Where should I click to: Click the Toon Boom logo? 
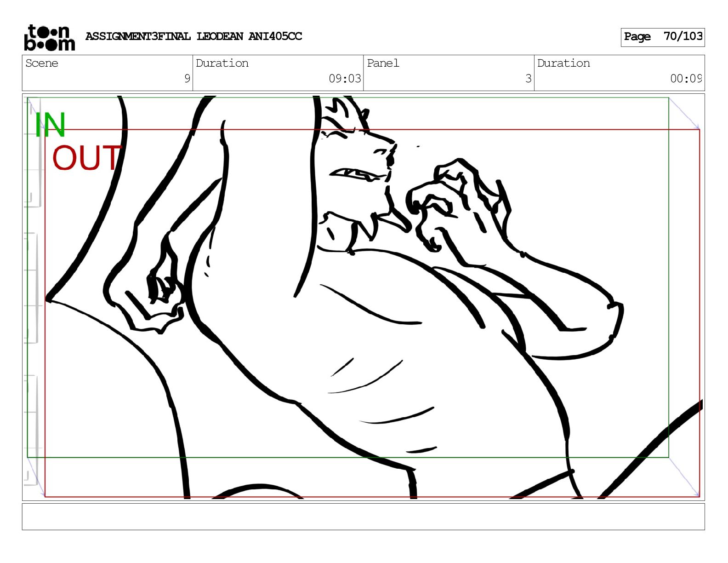(49, 37)
